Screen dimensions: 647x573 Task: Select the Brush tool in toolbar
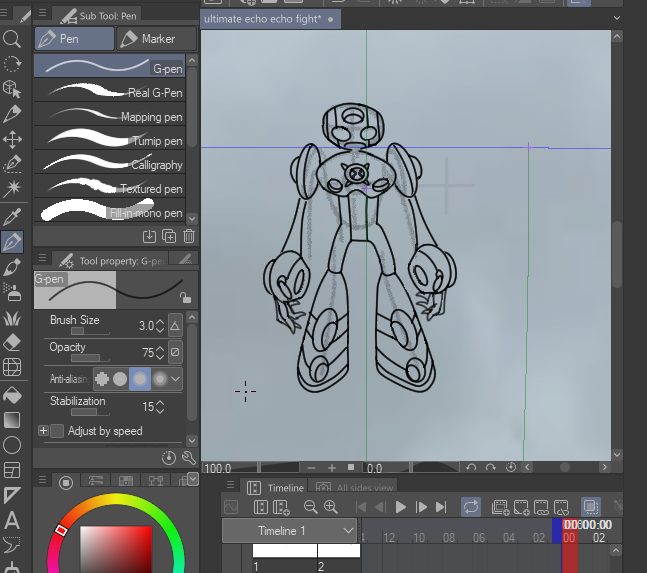[x=12, y=267]
